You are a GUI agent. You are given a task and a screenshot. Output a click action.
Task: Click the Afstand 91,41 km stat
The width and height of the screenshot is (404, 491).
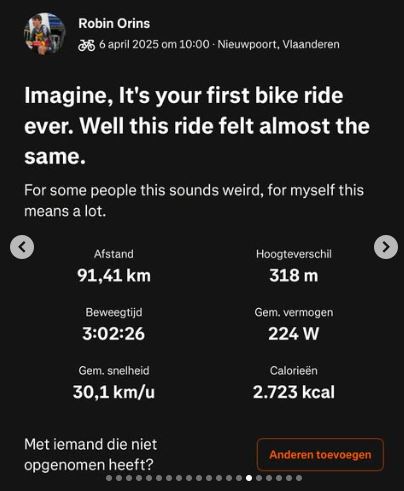(114, 266)
